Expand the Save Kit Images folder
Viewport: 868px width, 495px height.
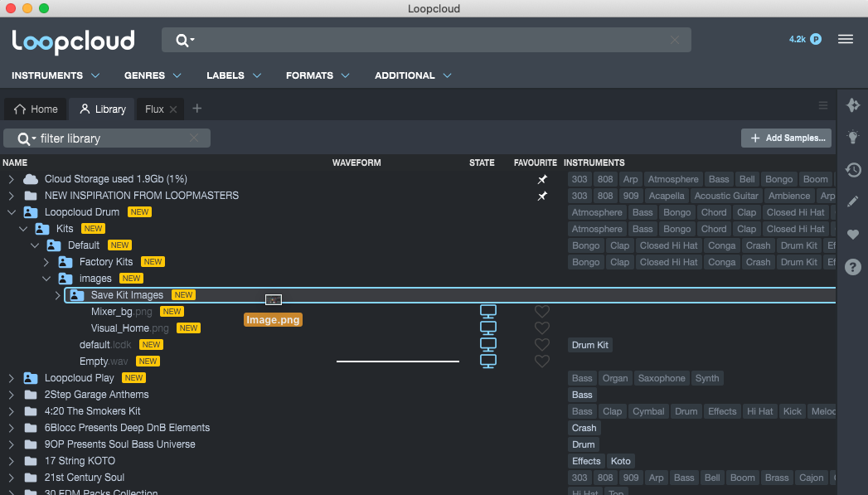pos(57,295)
